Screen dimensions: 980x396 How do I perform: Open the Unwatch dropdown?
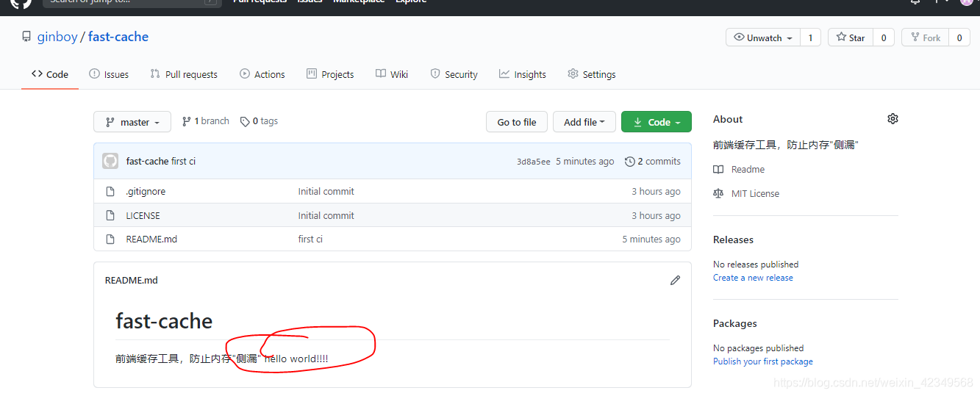coord(762,37)
